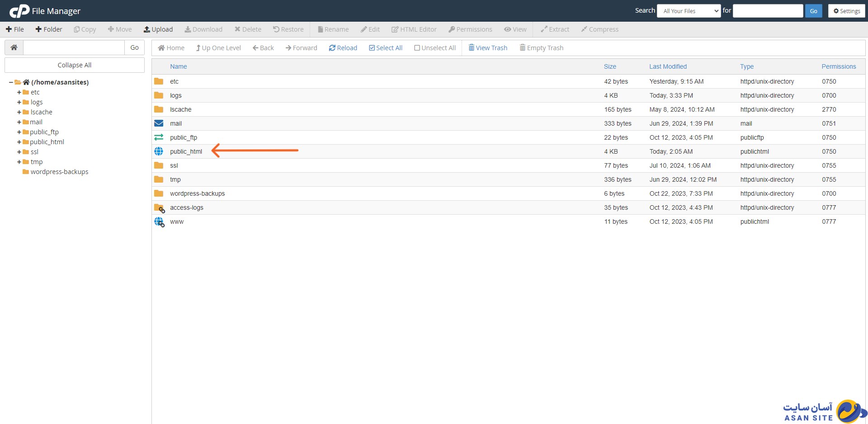
Task: Collapse the /home/asansites root node
Action: (x=11, y=82)
